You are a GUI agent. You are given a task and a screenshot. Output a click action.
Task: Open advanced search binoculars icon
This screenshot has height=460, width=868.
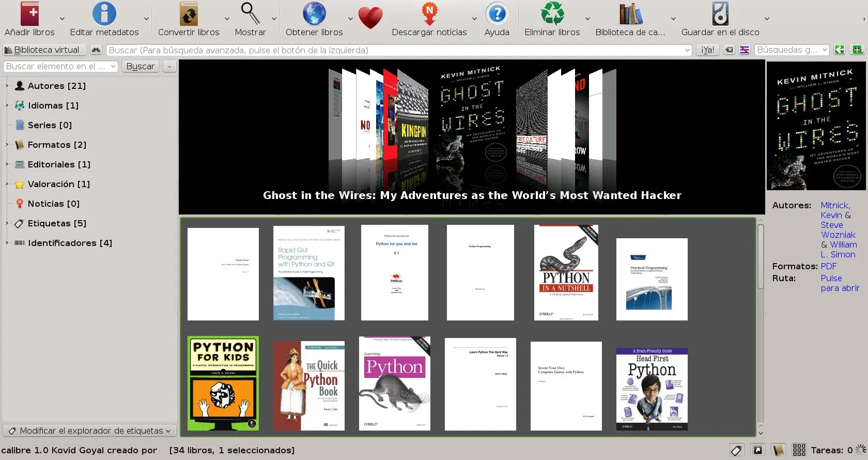pyautogui.click(x=96, y=50)
